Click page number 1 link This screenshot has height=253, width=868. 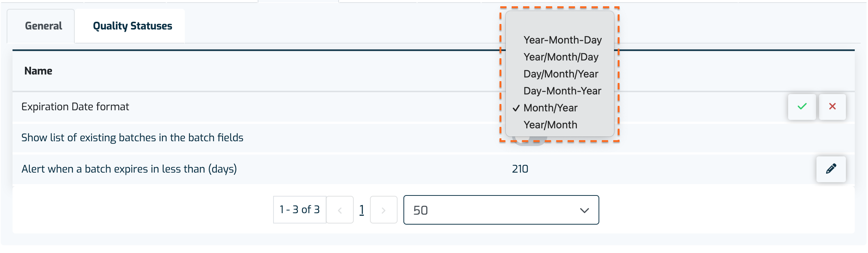(362, 210)
